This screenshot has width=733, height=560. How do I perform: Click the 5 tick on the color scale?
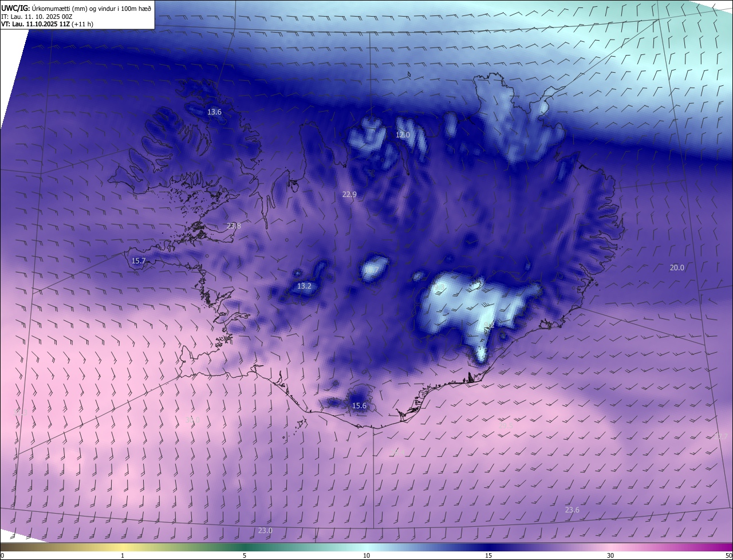click(x=245, y=555)
